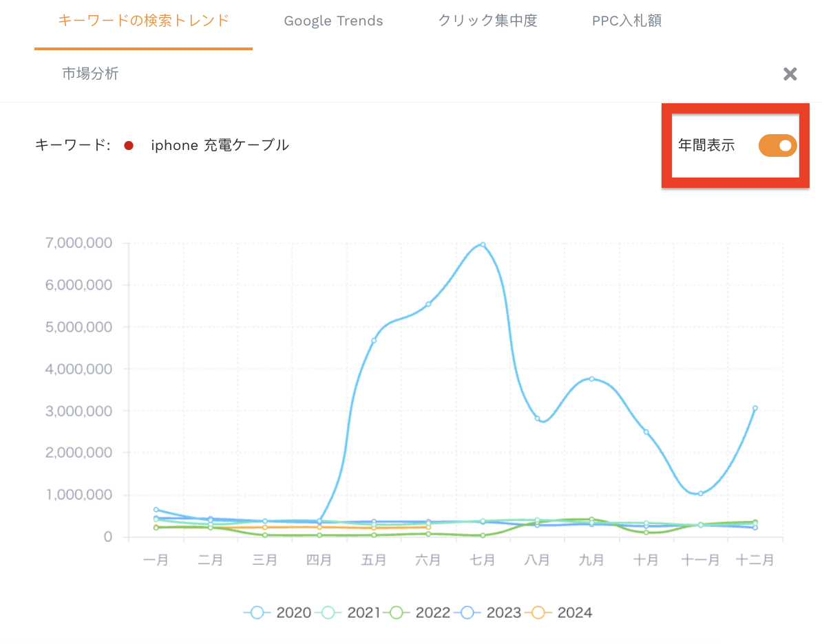The width and height of the screenshot is (822, 644).
Task: Open the クリック集中度 tab
Action: pyautogui.click(x=487, y=21)
